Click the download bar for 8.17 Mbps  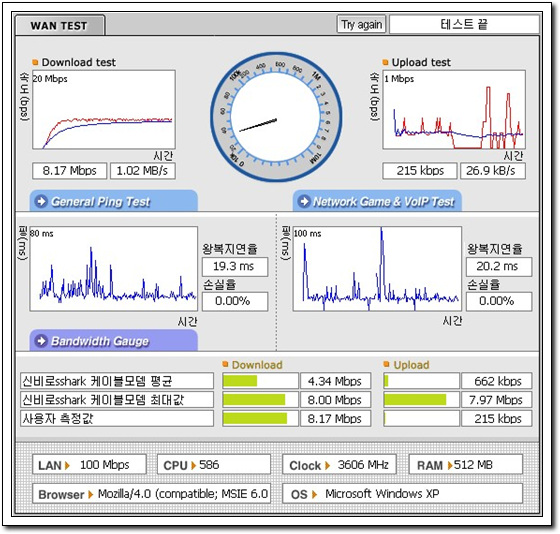tap(260, 418)
